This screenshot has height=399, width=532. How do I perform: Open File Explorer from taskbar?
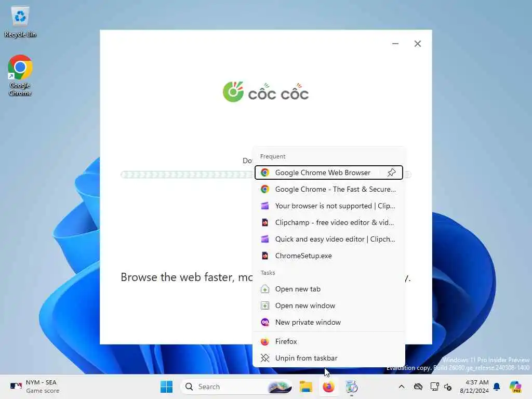pyautogui.click(x=305, y=387)
